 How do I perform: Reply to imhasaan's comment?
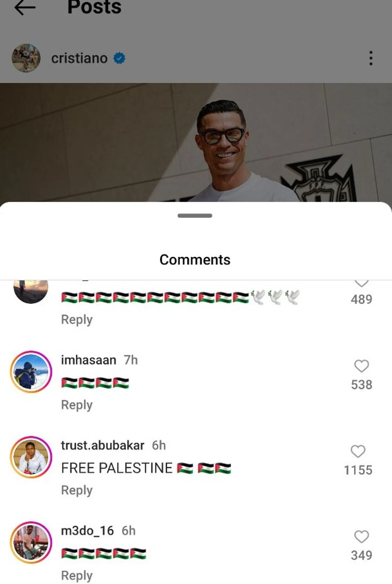click(77, 405)
